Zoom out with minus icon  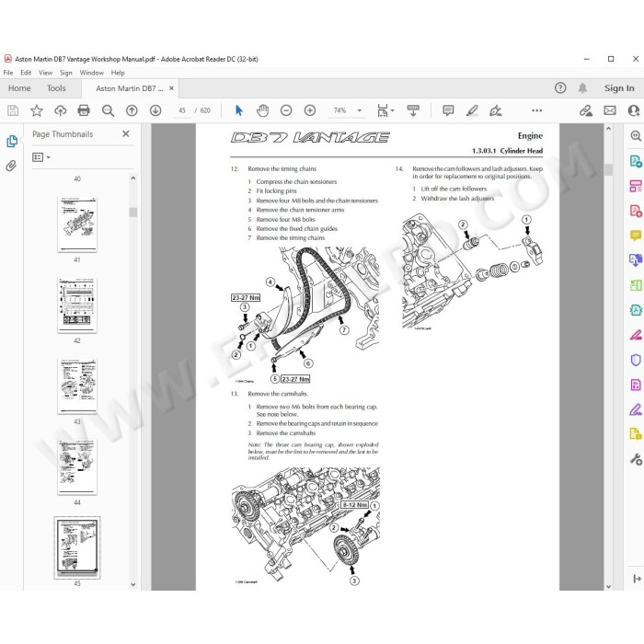(286, 110)
